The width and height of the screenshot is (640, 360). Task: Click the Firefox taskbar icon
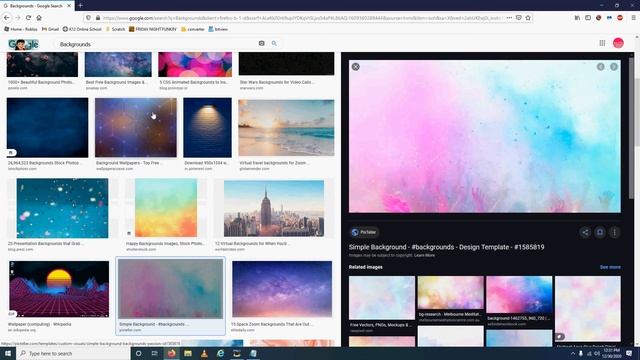pyautogui.click(x=171, y=353)
